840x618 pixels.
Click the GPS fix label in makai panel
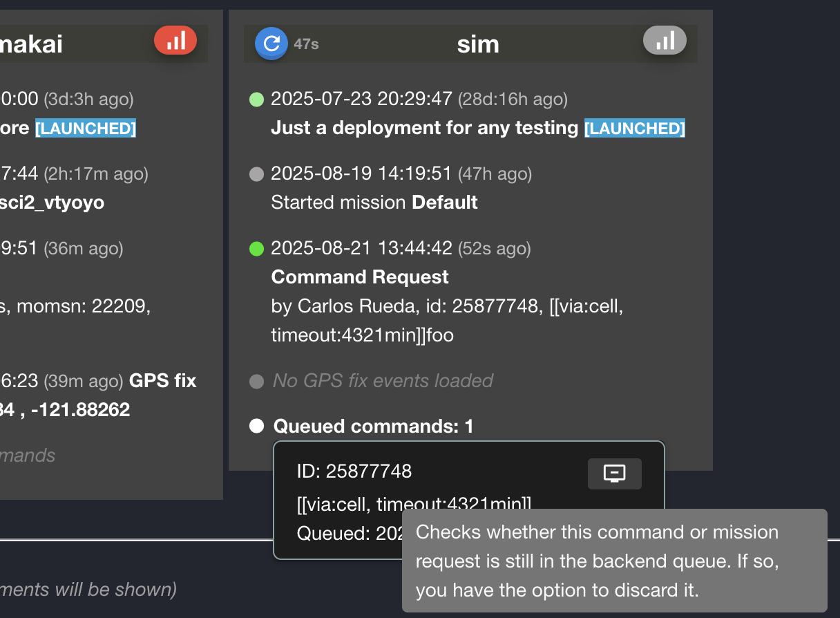163,381
